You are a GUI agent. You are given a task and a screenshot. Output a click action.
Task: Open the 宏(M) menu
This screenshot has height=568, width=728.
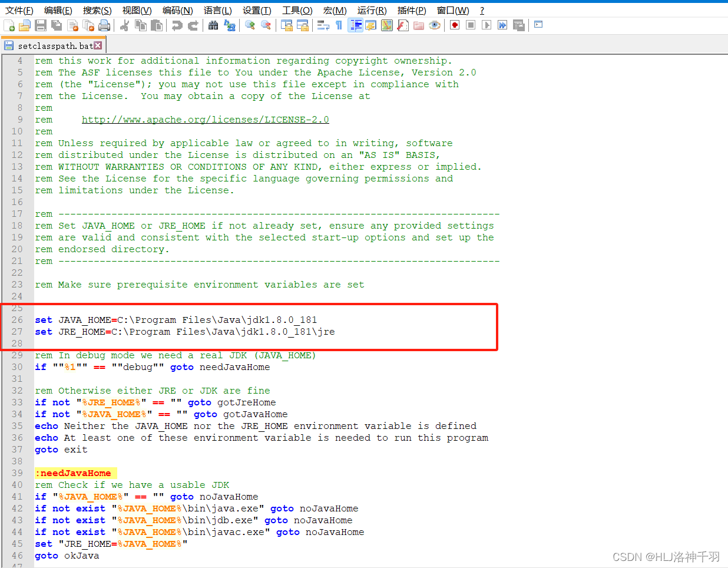point(335,10)
